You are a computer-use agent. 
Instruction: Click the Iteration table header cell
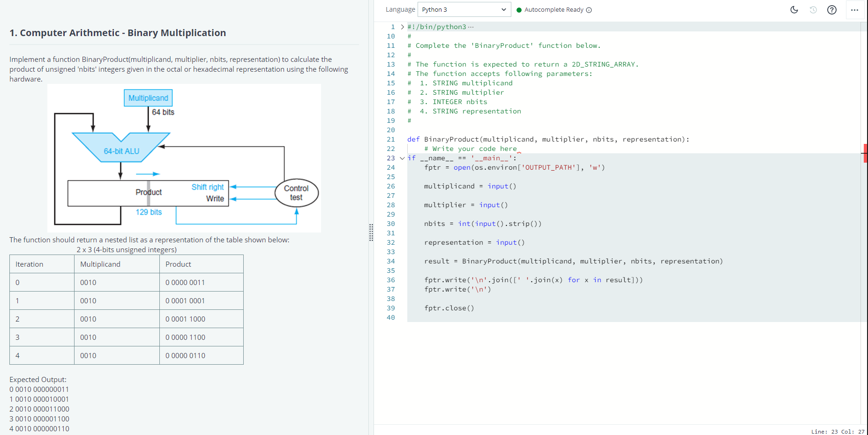tap(42, 264)
